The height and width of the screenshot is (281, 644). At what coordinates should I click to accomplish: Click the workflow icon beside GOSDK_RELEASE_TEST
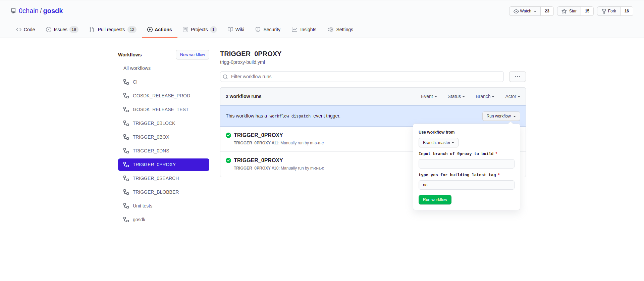coord(126,109)
